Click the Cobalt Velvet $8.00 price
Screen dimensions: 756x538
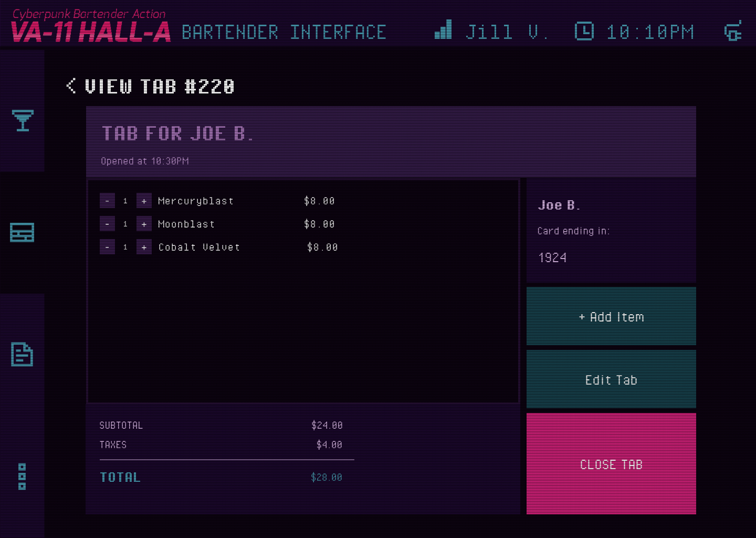[x=322, y=247]
